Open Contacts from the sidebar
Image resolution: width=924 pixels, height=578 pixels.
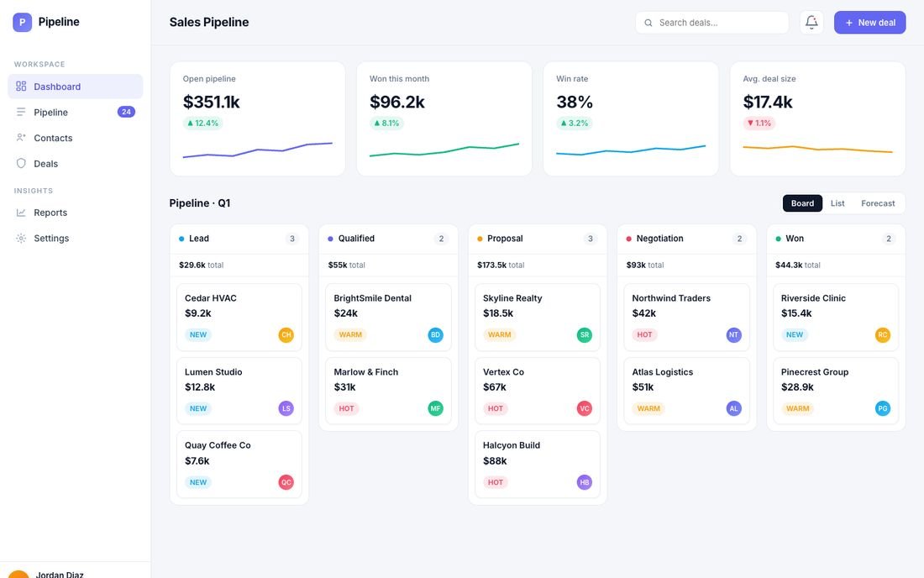pos(76,137)
